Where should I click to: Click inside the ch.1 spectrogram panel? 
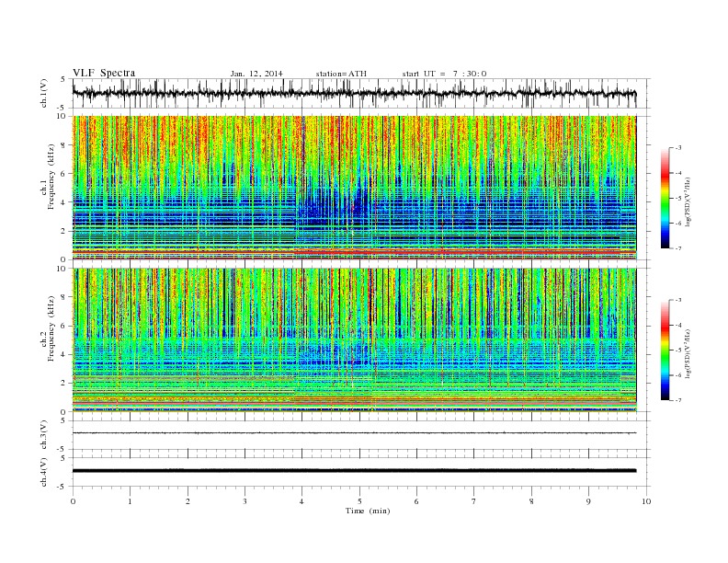click(354, 188)
